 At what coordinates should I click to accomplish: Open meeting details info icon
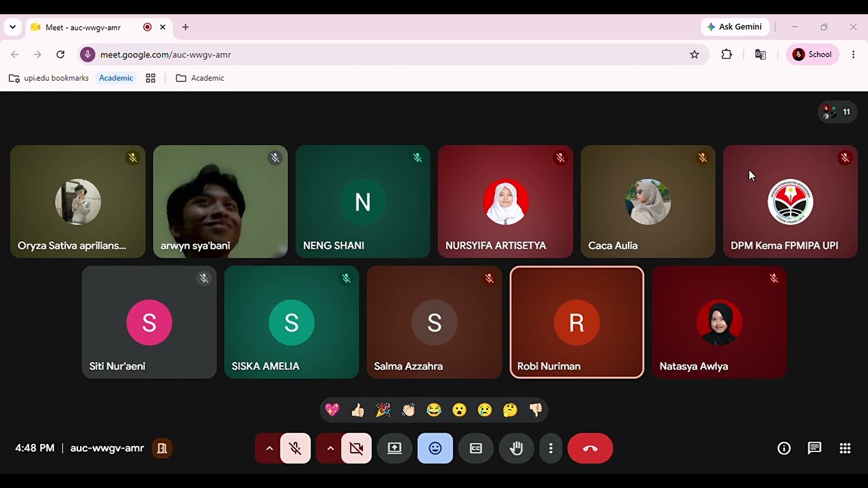[784, 448]
